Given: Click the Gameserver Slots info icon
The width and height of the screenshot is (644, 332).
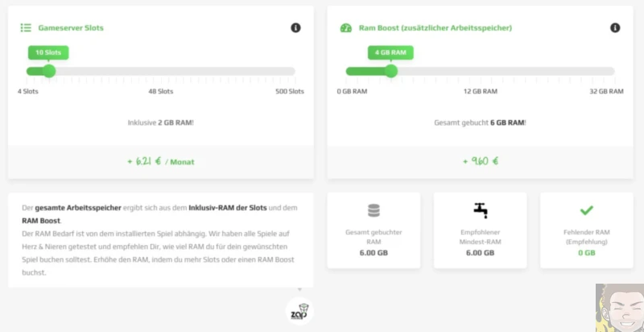Looking at the screenshot, I should [295, 27].
